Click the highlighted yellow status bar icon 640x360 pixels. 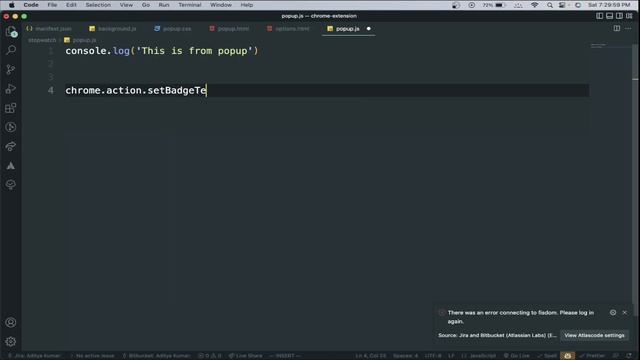click(567, 356)
